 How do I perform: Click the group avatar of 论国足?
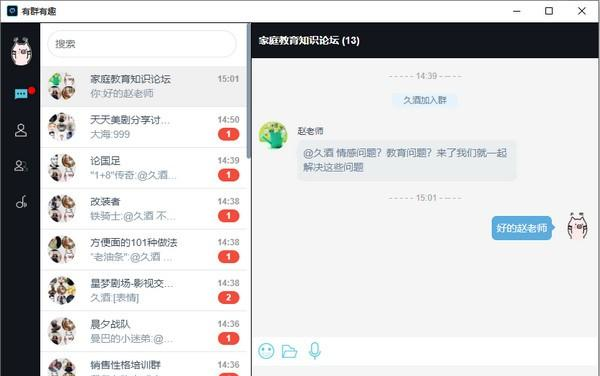coord(62,168)
